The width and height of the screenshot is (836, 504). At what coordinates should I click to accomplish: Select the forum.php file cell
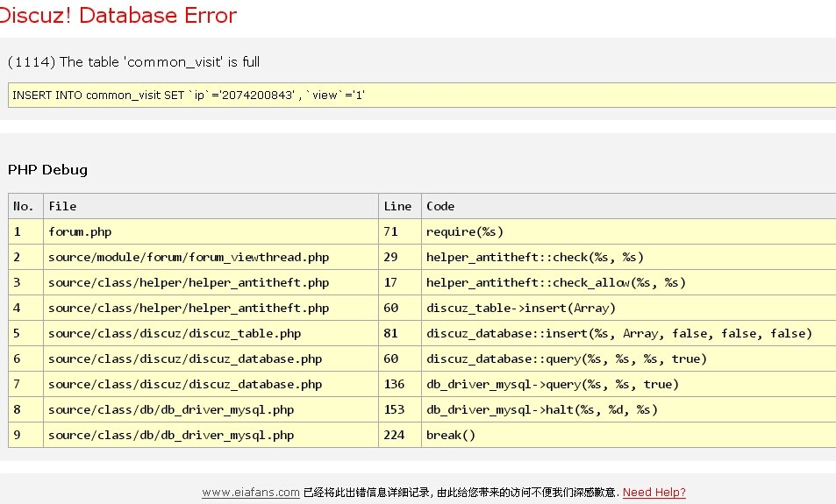(211, 231)
